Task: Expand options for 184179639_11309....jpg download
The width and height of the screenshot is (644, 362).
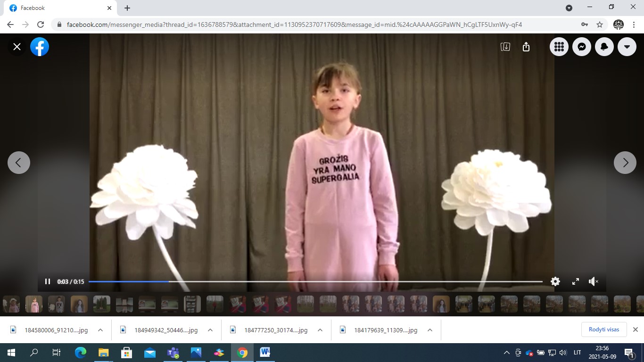Action: [430, 330]
